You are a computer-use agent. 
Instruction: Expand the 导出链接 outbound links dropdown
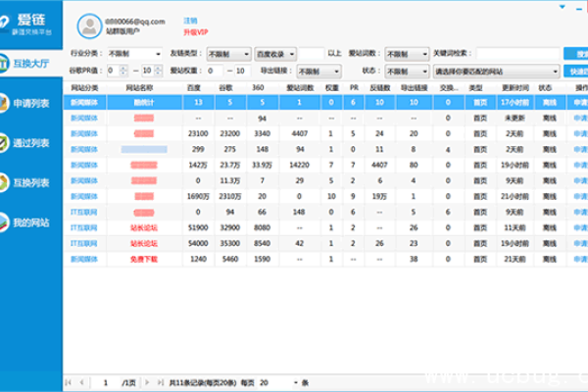tap(318, 72)
